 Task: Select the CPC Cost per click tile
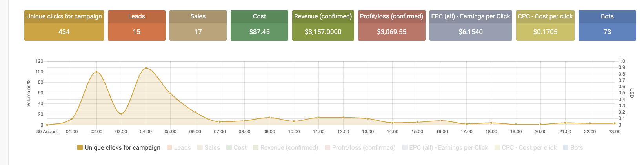[545, 25]
